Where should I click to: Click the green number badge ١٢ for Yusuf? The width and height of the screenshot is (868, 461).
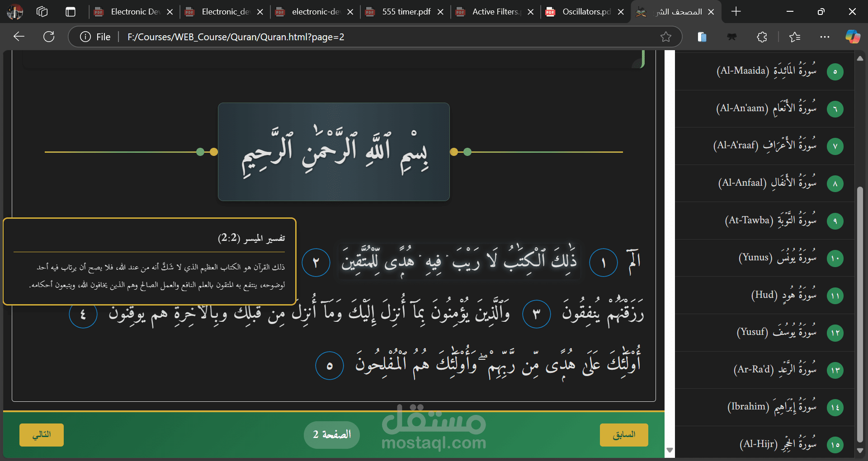point(835,333)
